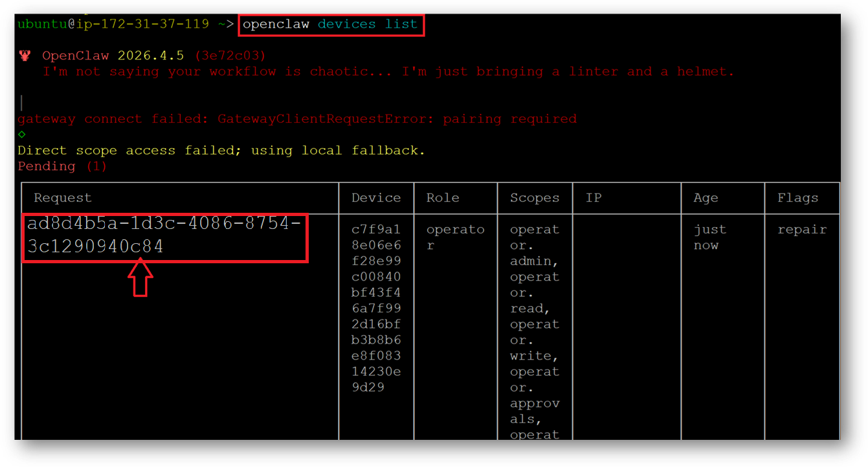Click the version text 'OpenClaw 2026.4.5'
This screenshot has width=868, height=467.
(x=113, y=56)
